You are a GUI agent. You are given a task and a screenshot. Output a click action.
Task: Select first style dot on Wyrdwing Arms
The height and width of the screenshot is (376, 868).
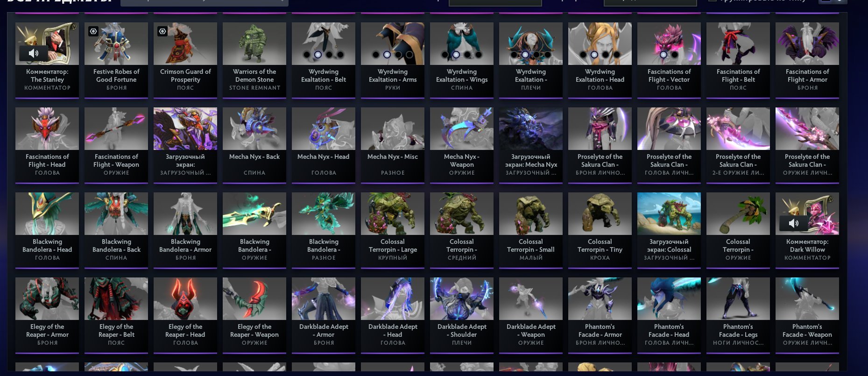376,55
